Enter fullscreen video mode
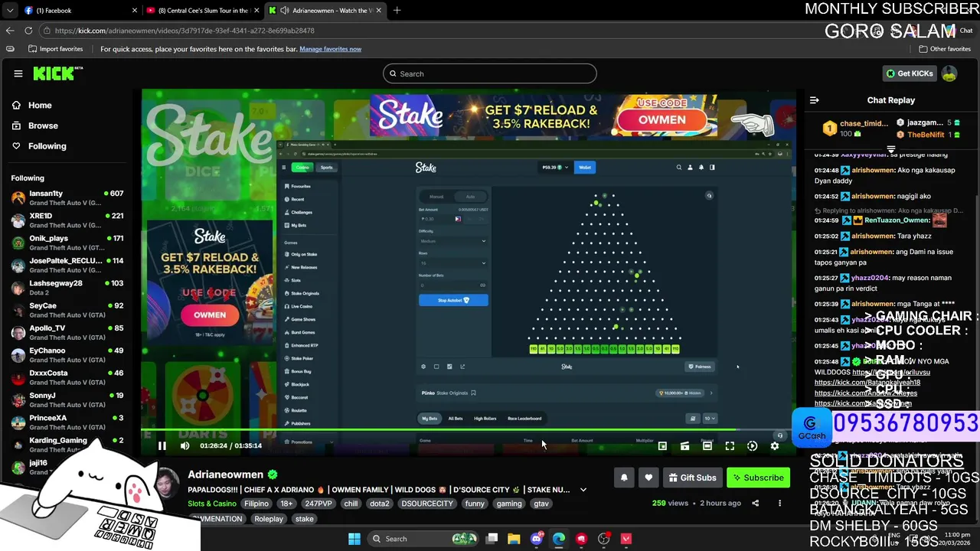980x551 pixels. (730, 446)
